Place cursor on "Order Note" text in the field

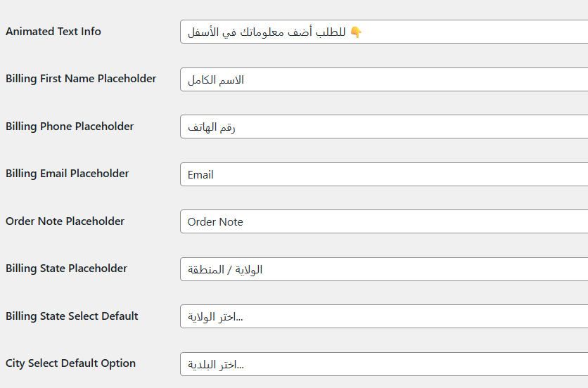(x=215, y=221)
